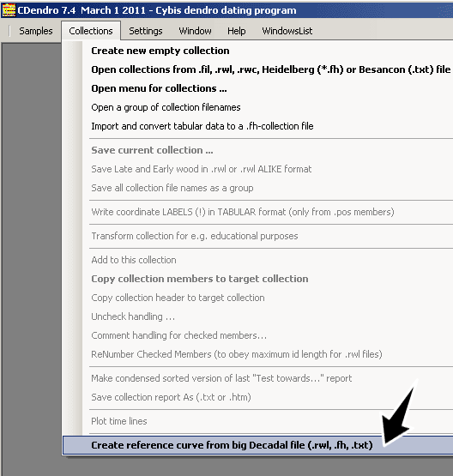
Task: Open the WindowsList menu
Action: click(287, 31)
